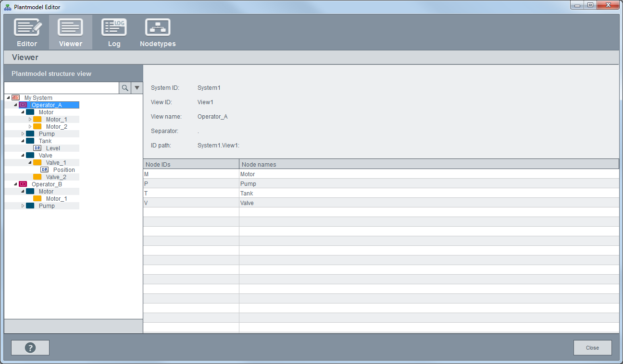Open the Nodetypes panel

(158, 28)
